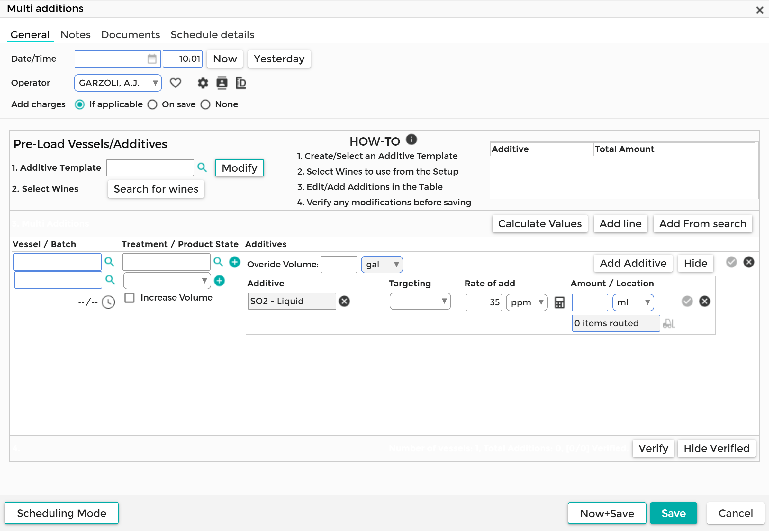The image size is (769, 532).
Task: Switch to the Notes tab
Action: tap(75, 35)
